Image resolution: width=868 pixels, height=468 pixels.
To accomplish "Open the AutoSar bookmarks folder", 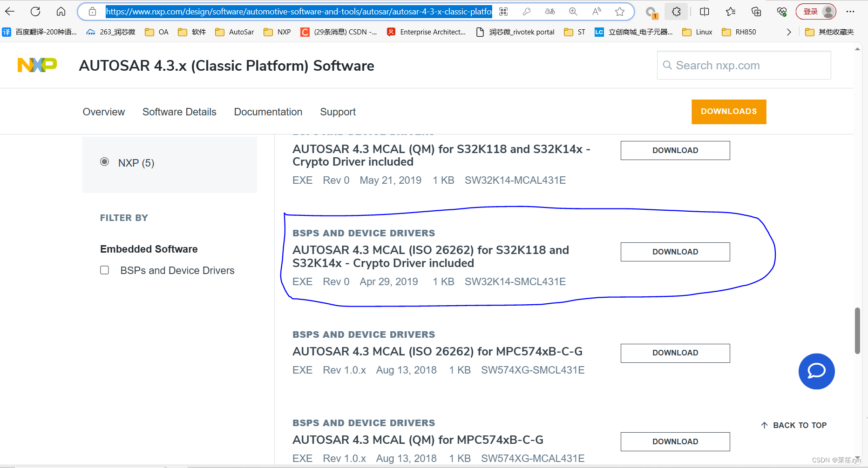I will coord(235,32).
